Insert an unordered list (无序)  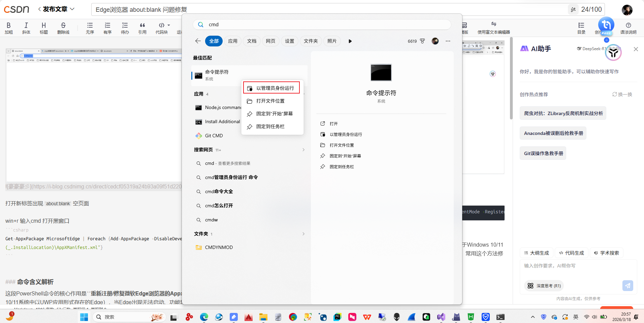[90, 28]
